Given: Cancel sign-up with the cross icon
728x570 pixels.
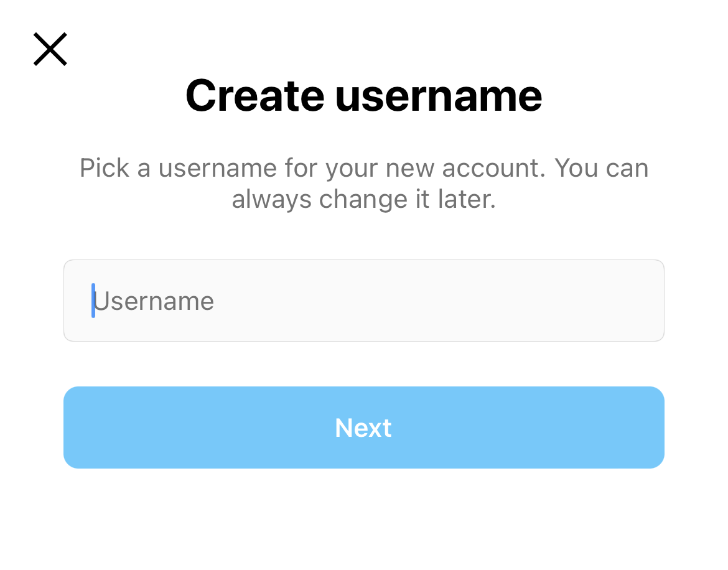Looking at the screenshot, I should 50,50.
